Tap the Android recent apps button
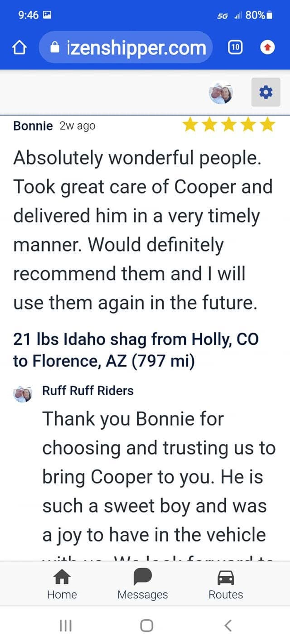This screenshot has height=644, width=290. point(65,625)
